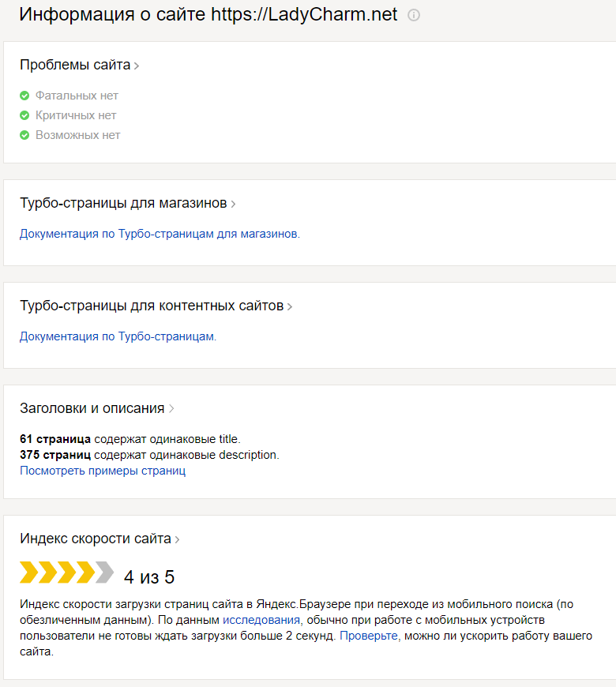This screenshot has height=687, width=616.
Task: Click chevron beside Заголовки и описания
Action: (171, 409)
